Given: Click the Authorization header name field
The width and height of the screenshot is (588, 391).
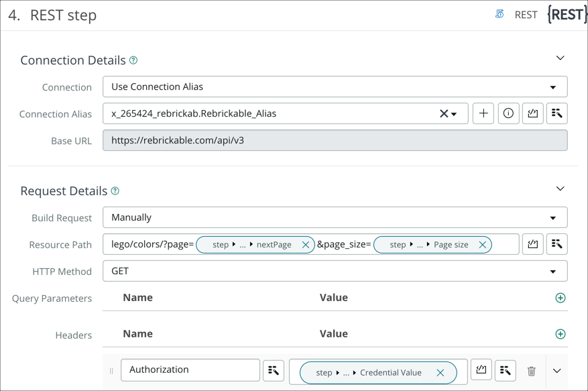Looking at the screenshot, I should [x=190, y=370].
